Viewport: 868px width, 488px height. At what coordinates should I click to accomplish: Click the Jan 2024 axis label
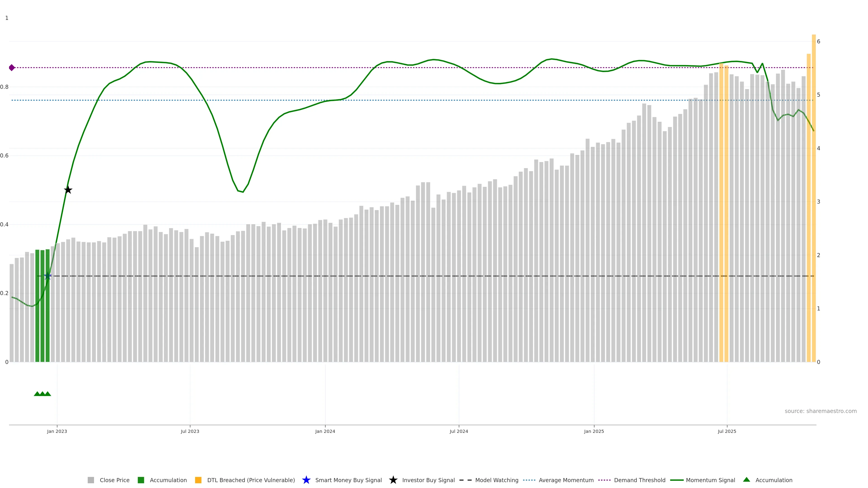[325, 431]
